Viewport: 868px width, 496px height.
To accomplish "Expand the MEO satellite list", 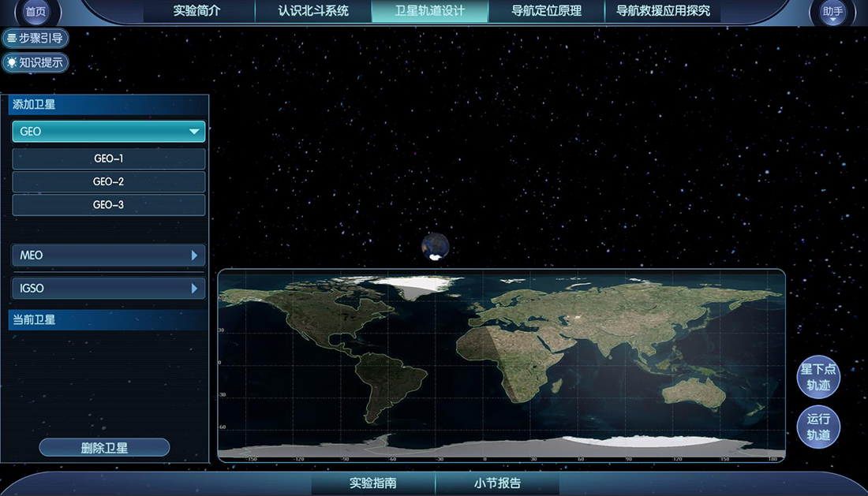I will tap(109, 255).
